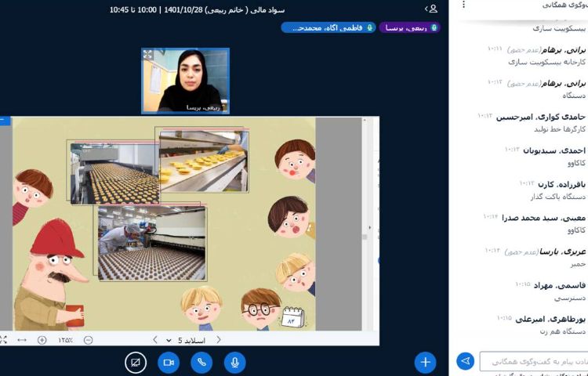Select the message دسترسی
588x376 pixels.
570,298
